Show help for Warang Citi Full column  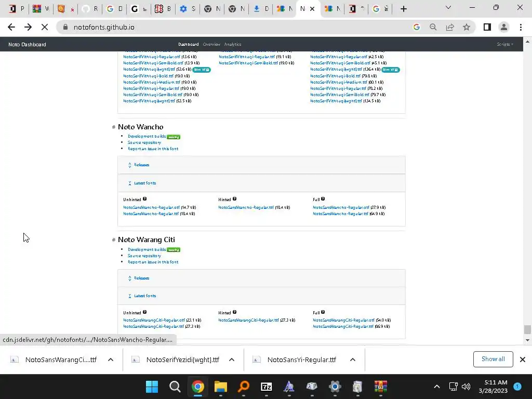pyautogui.click(x=323, y=312)
